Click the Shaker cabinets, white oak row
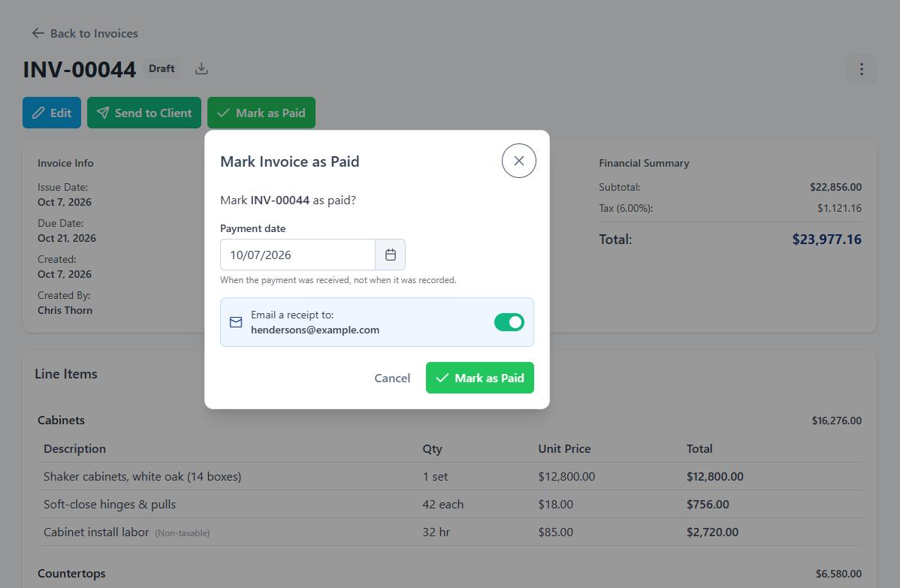The width and height of the screenshot is (900, 588). [449, 477]
